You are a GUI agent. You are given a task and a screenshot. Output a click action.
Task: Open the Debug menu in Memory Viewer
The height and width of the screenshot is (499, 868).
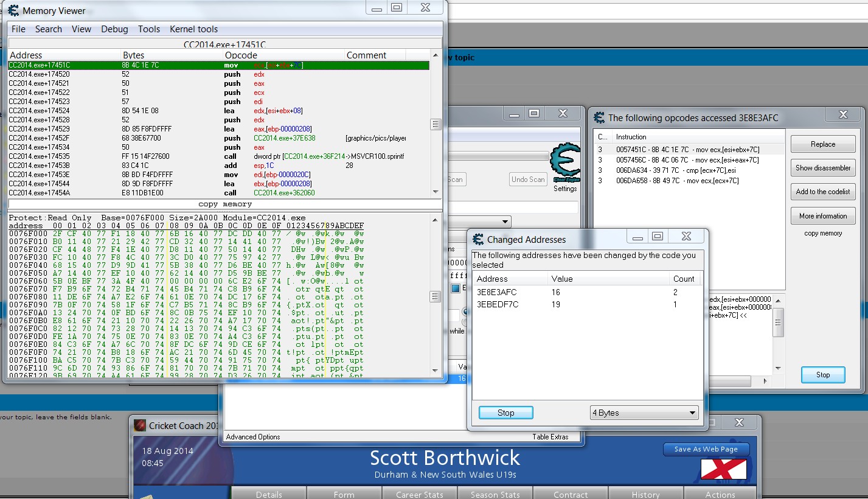click(x=114, y=29)
